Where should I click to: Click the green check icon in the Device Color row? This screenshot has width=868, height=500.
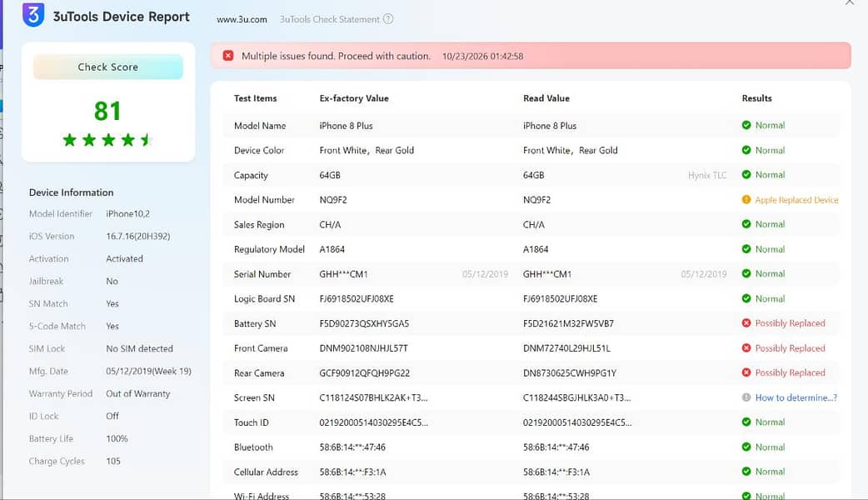(x=746, y=150)
